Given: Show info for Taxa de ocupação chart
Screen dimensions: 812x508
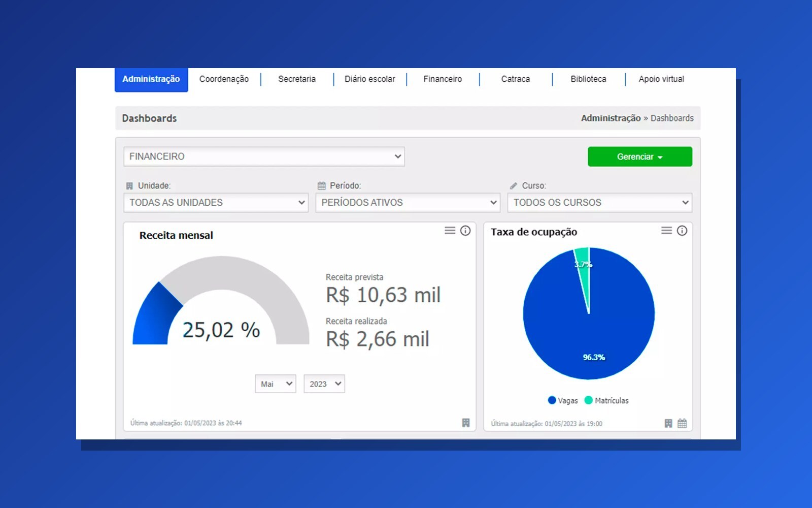Looking at the screenshot, I should pyautogui.click(x=682, y=231).
